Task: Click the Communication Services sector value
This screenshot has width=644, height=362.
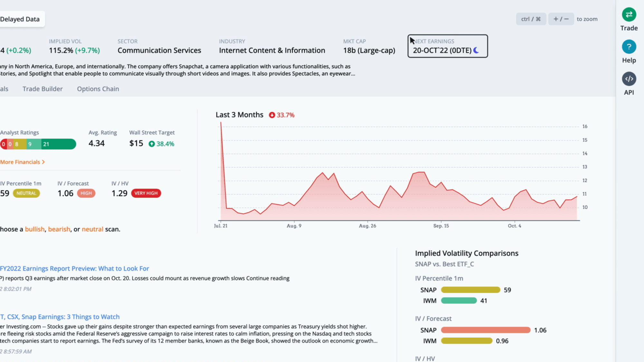Action: [x=159, y=50]
